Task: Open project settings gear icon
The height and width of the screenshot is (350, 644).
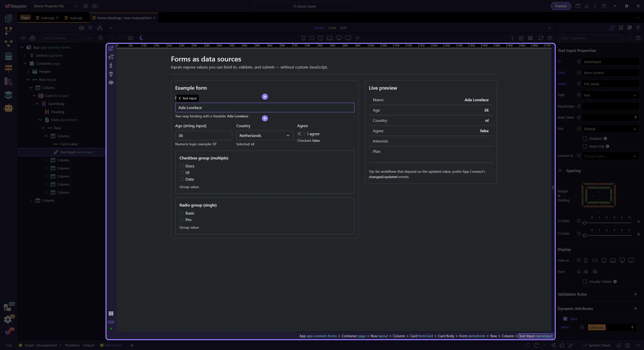Action: click(86, 6)
